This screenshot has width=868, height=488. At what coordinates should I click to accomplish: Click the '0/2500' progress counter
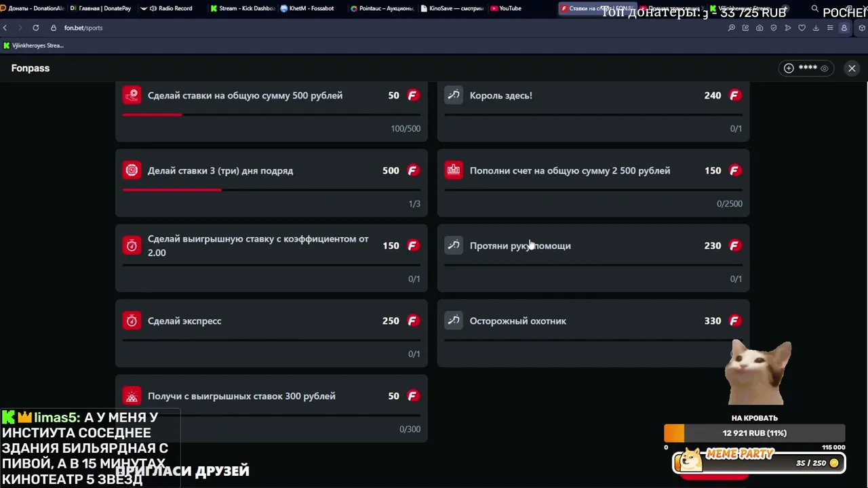pos(730,204)
